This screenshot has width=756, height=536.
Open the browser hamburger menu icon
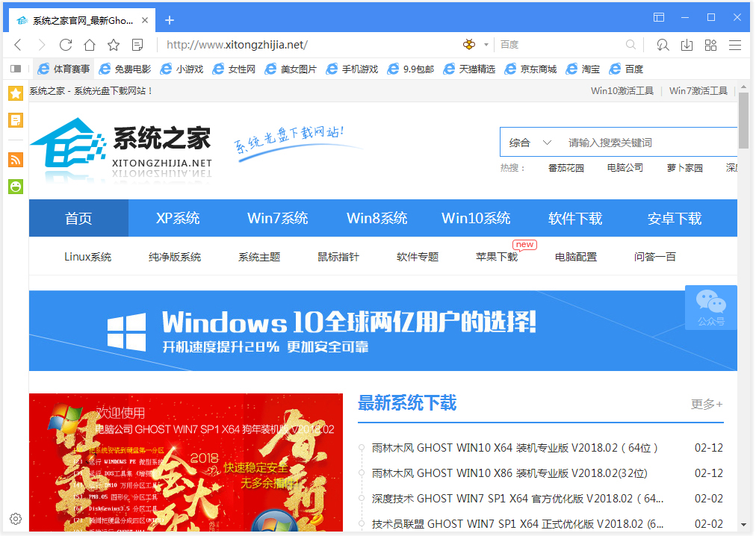click(x=735, y=45)
